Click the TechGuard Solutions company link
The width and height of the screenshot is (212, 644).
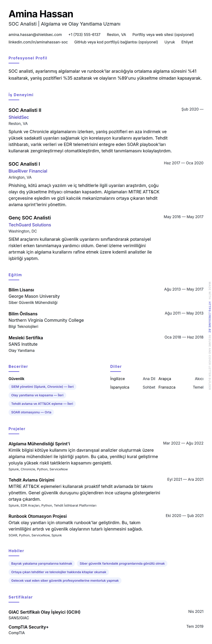click(x=30, y=225)
